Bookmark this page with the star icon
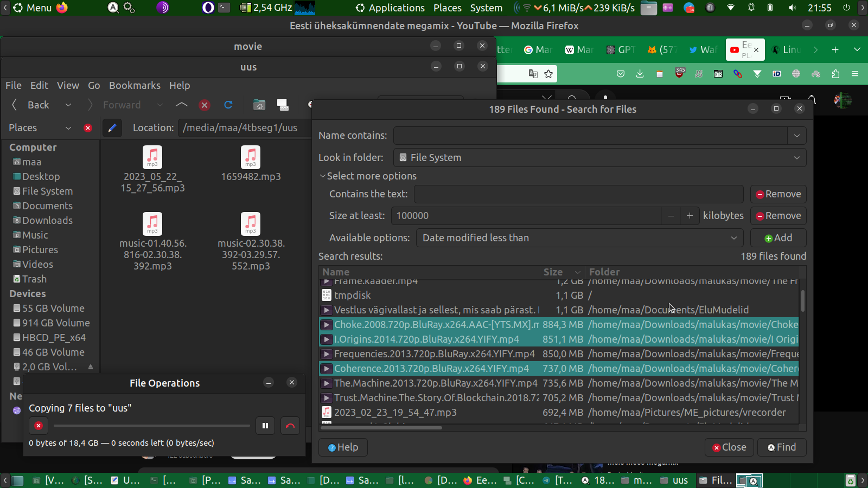This screenshot has width=868, height=488. click(x=548, y=74)
